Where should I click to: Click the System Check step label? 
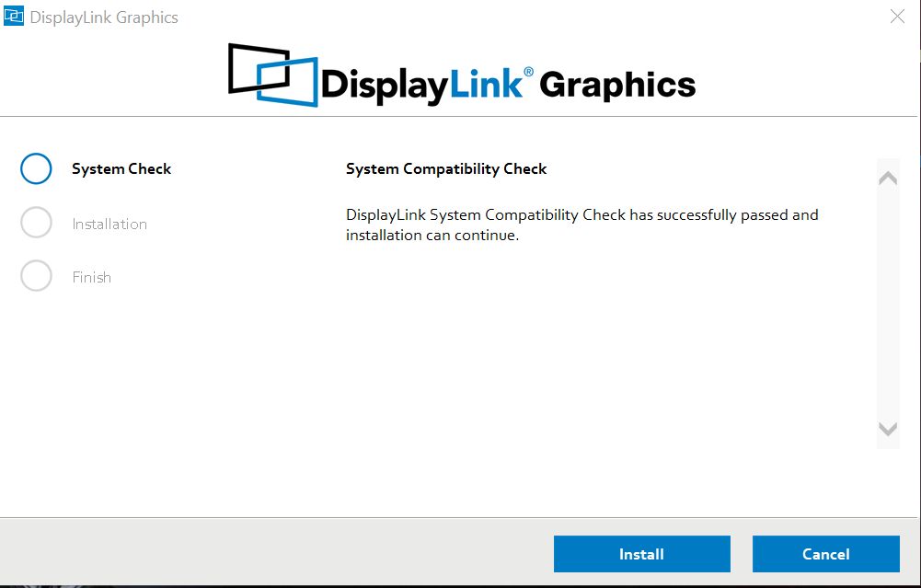(121, 169)
